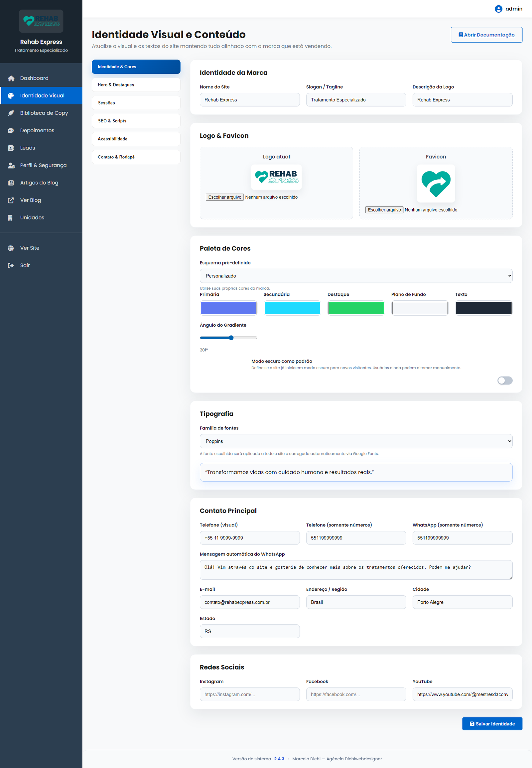The height and width of the screenshot is (768, 532).
Task: Click the Unidades building icon
Action: coord(11,218)
